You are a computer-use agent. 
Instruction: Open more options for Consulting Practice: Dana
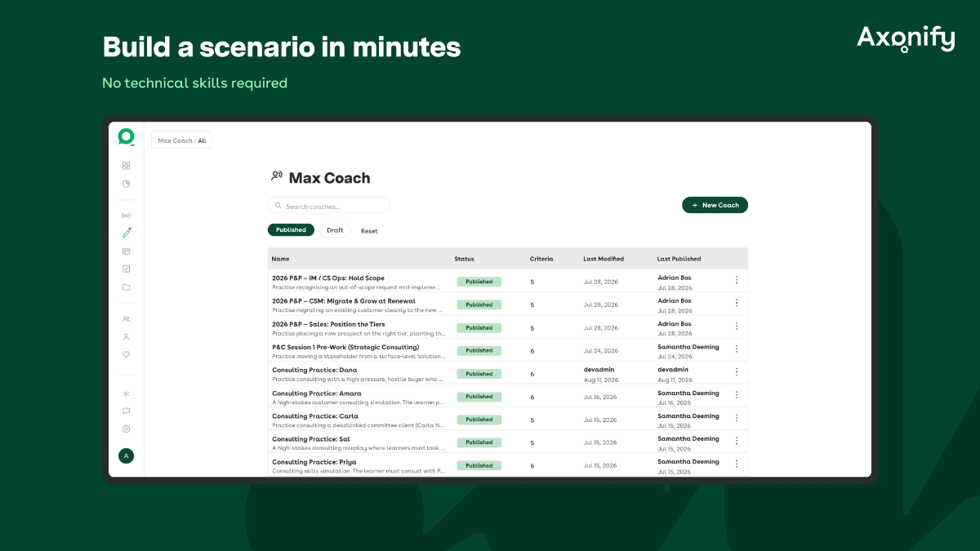(x=736, y=371)
